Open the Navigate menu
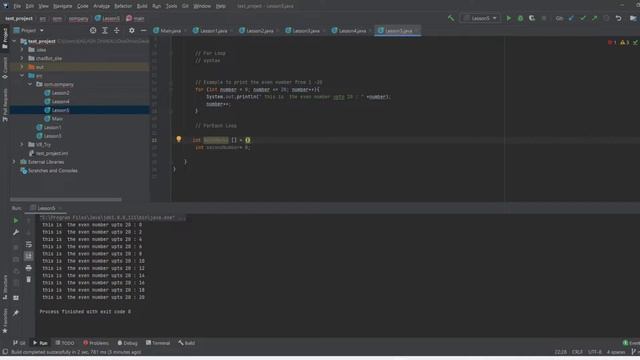The height and width of the screenshot is (360, 640). [x=62, y=6]
